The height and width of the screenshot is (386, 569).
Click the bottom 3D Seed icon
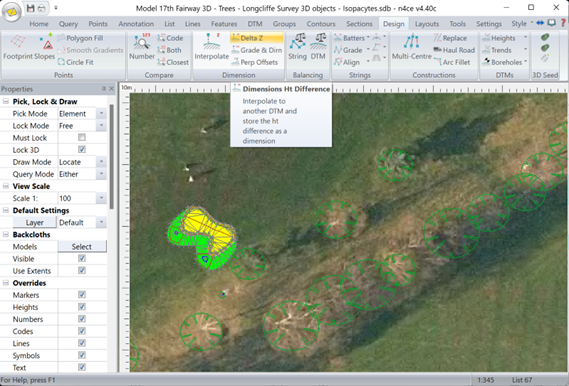545,58
